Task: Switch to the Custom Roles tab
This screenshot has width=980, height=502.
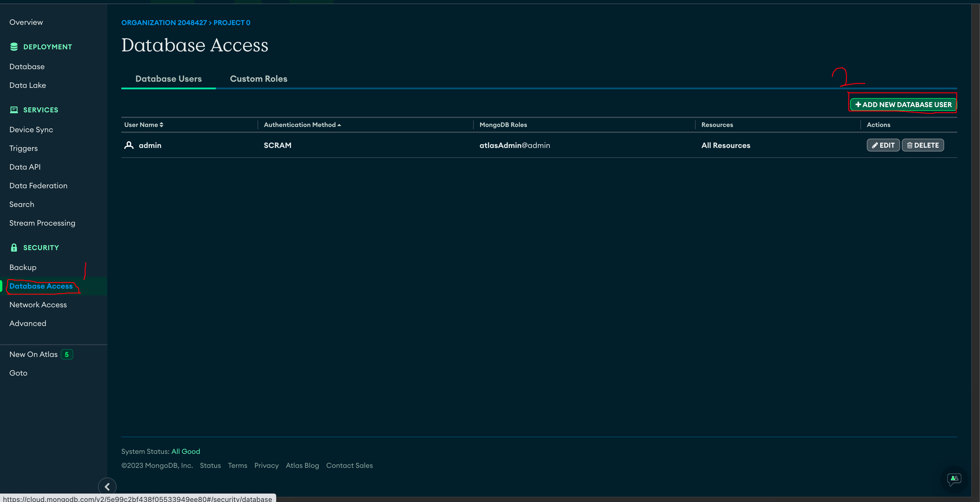Action: click(258, 79)
